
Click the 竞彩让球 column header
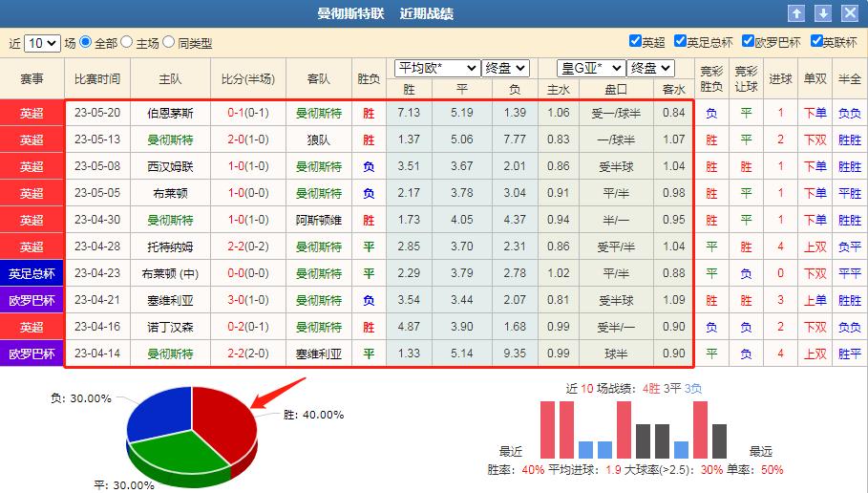[x=746, y=79]
